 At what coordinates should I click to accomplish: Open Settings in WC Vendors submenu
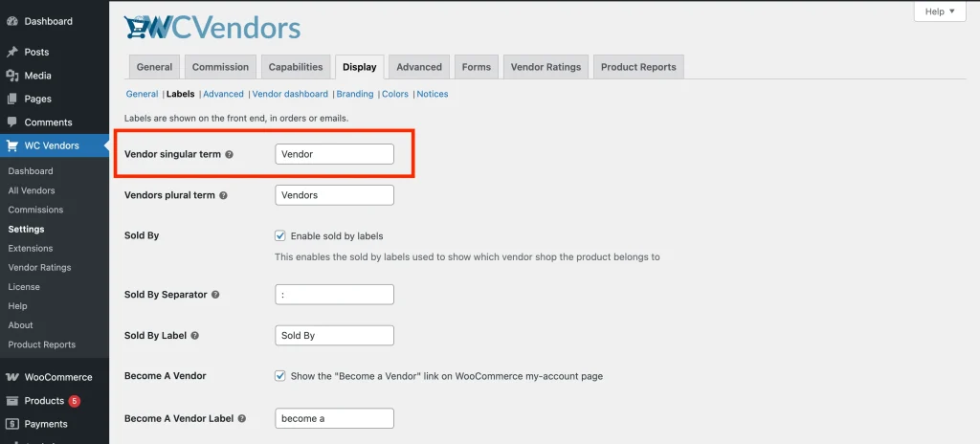(26, 229)
